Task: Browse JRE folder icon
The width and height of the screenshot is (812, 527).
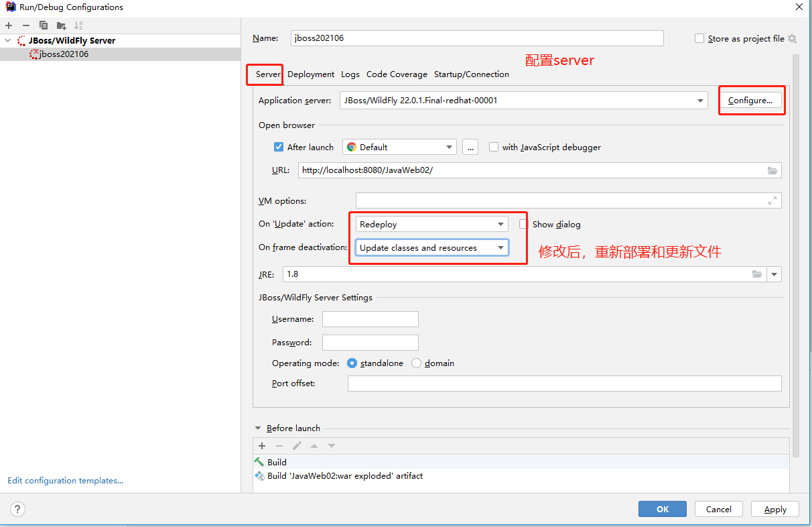Action: click(x=757, y=274)
